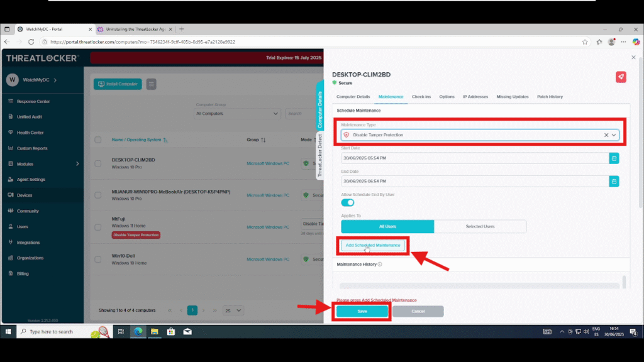Viewport: 644px width, 362px height.
Task: Expand the WatchMyDC account chevron
Action: click(55, 80)
